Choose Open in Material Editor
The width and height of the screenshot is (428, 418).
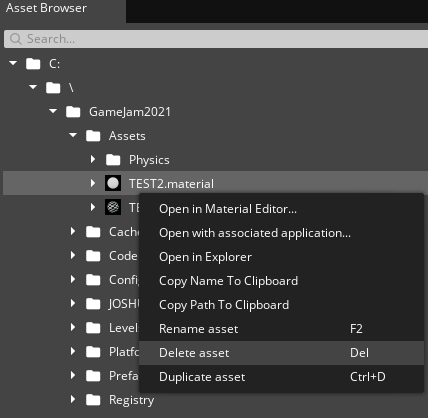(x=281, y=209)
